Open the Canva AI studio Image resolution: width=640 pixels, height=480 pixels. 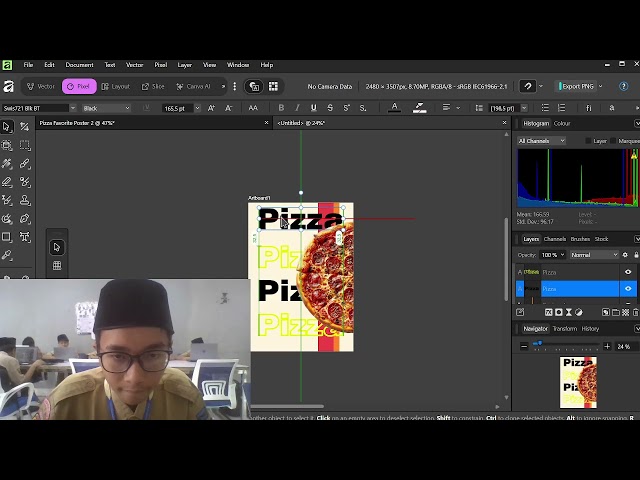tap(193, 86)
